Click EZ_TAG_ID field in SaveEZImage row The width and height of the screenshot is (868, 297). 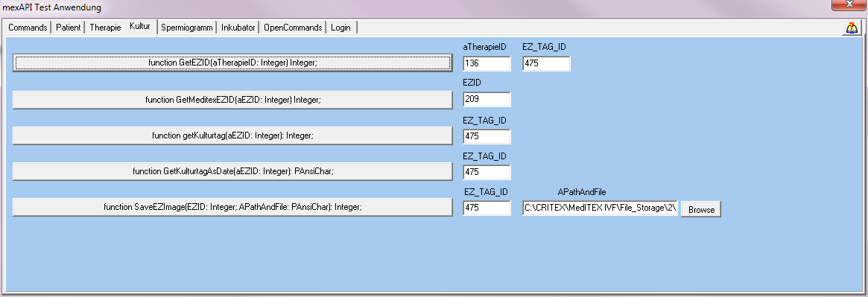487,208
